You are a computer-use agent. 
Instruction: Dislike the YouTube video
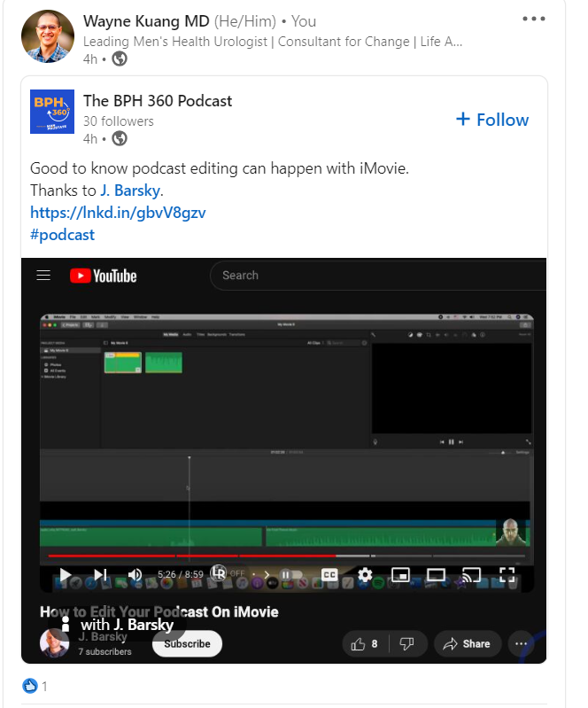pos(407,644)
